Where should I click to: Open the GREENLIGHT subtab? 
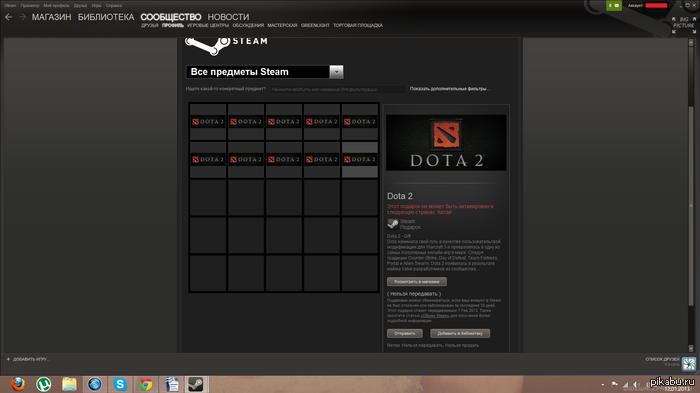315,25
